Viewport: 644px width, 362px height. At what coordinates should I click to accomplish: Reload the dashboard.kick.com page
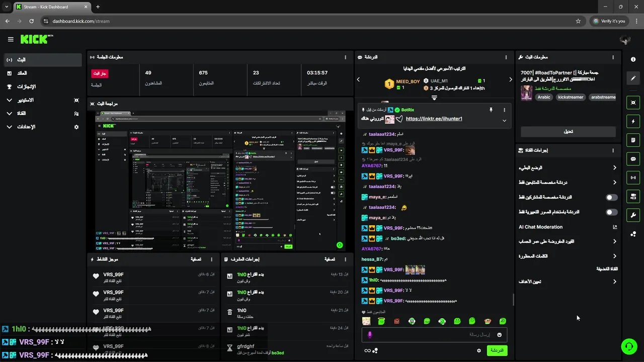[x=32, y=21]
